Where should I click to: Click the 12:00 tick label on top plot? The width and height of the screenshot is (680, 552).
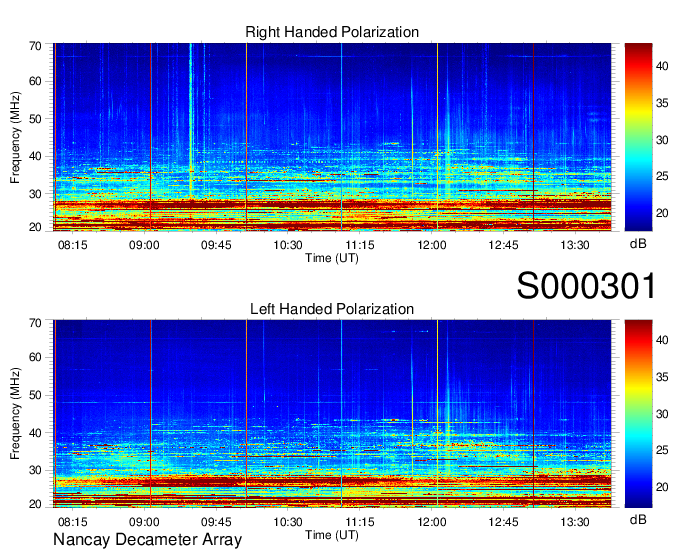coord(432,245)
